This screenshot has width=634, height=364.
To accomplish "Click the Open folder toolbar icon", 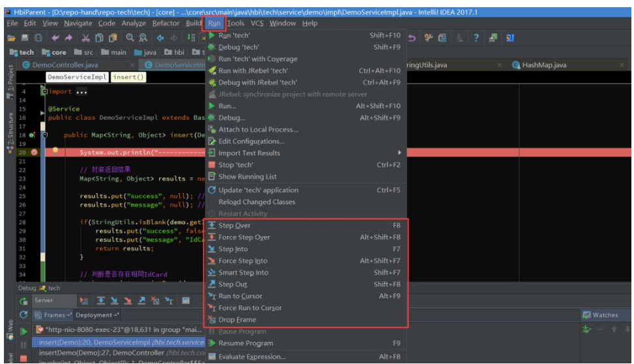I will (x=11, y=38).
